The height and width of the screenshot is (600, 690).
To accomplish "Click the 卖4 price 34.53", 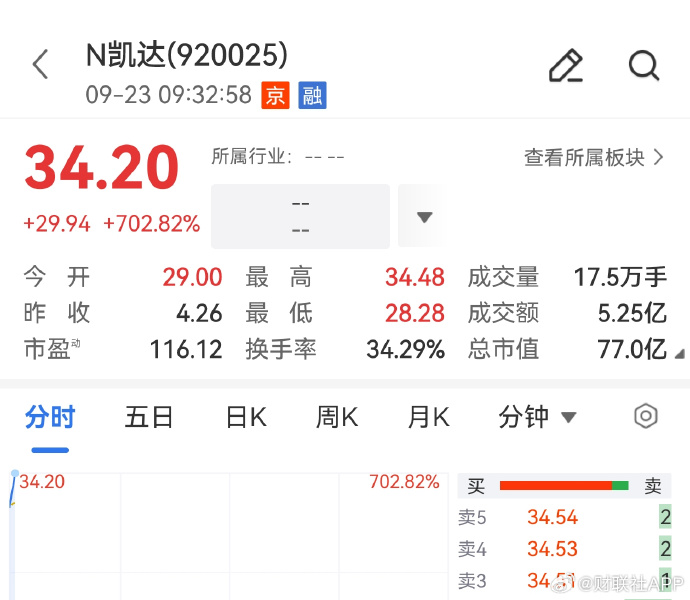I will coord(553,549).
